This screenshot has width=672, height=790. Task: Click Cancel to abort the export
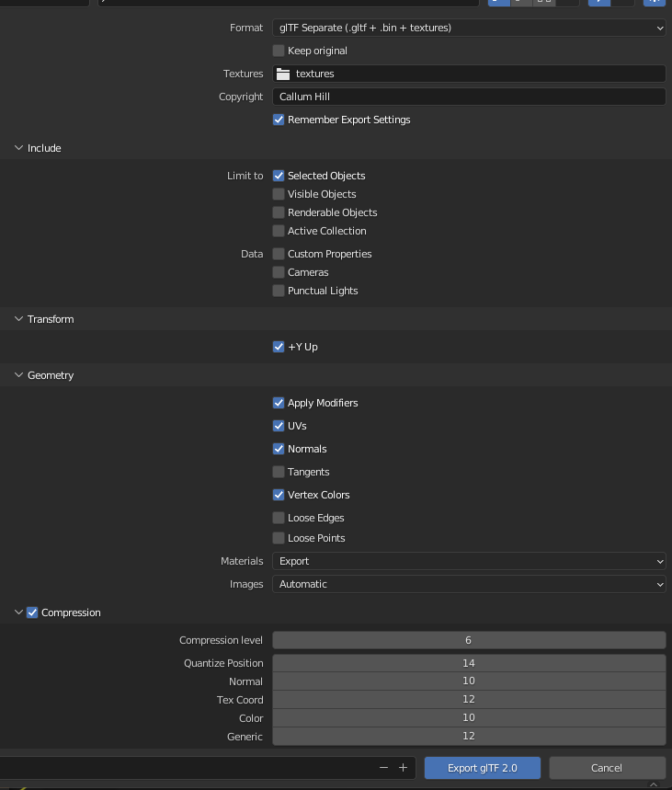(x=607, y=767)
